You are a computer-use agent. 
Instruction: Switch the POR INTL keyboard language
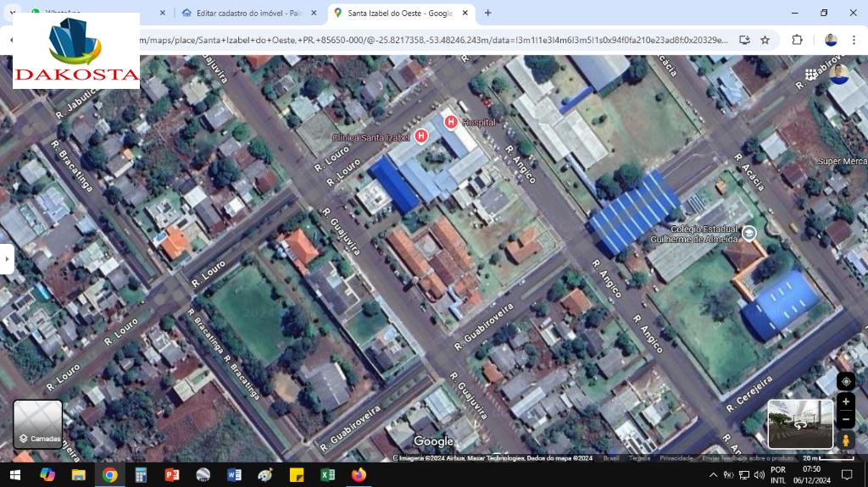[778, 475]
